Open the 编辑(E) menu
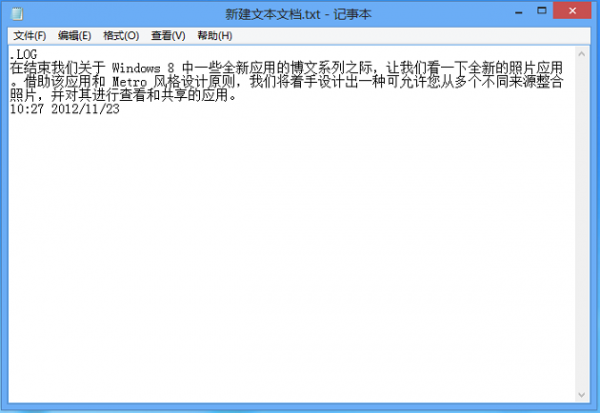 tap(75, 36)
